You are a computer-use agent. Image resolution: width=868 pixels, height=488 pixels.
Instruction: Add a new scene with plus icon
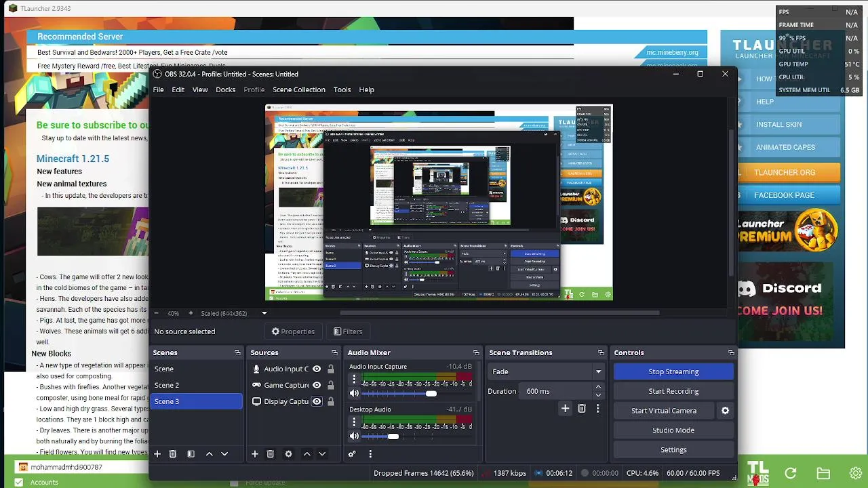pos(157,454)
